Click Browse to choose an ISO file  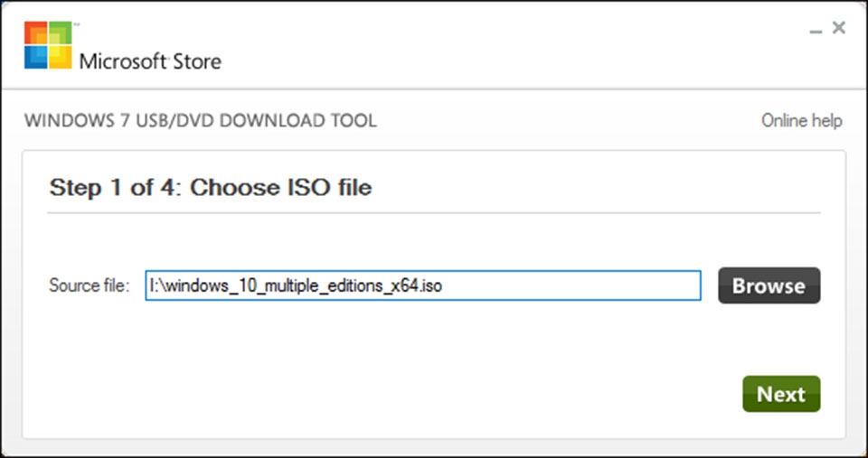pos(769,285)
